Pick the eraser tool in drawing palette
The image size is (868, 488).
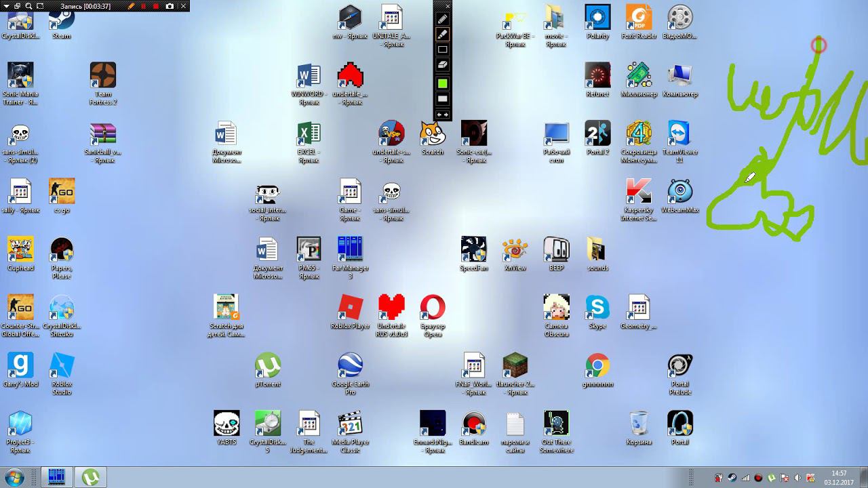point(442,64)
